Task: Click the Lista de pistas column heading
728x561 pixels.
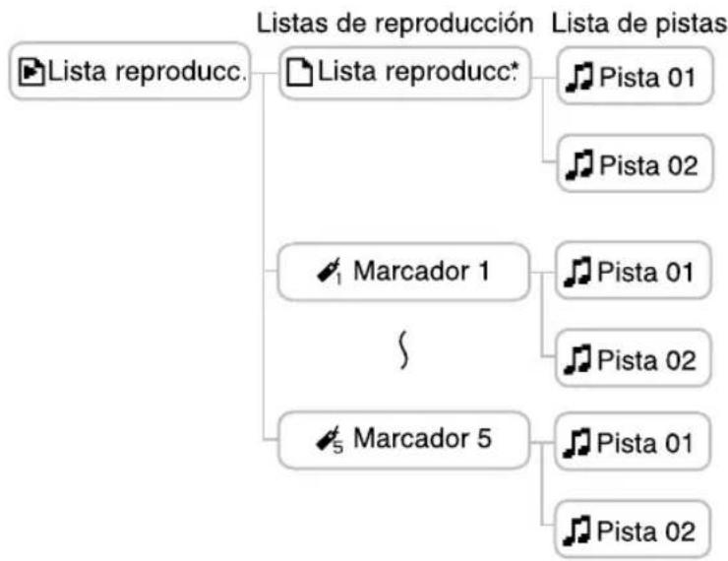Action: [639, 22]
